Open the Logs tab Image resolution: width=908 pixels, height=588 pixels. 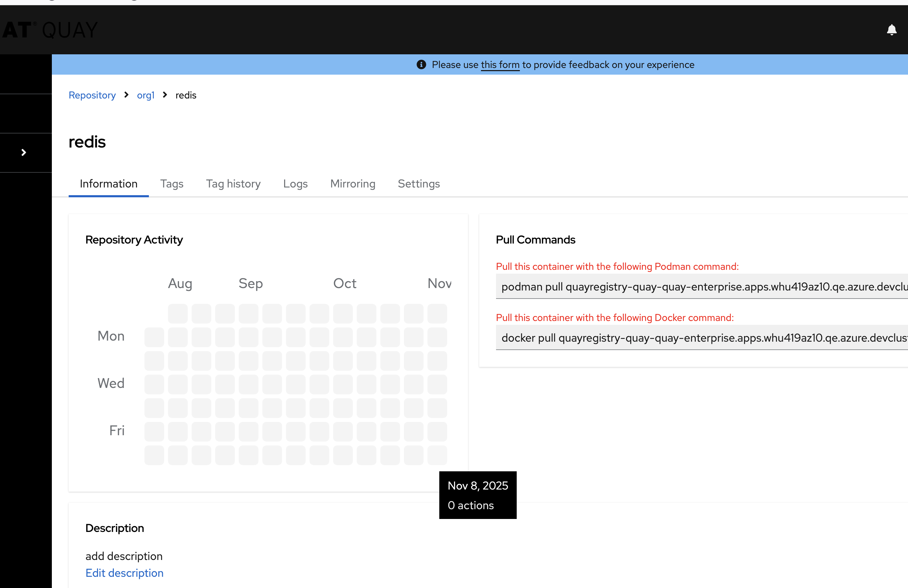point(295,184)
